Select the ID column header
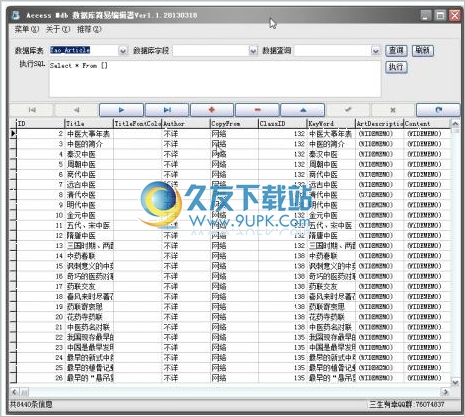The image size is (465, 417). click(40, 124)
